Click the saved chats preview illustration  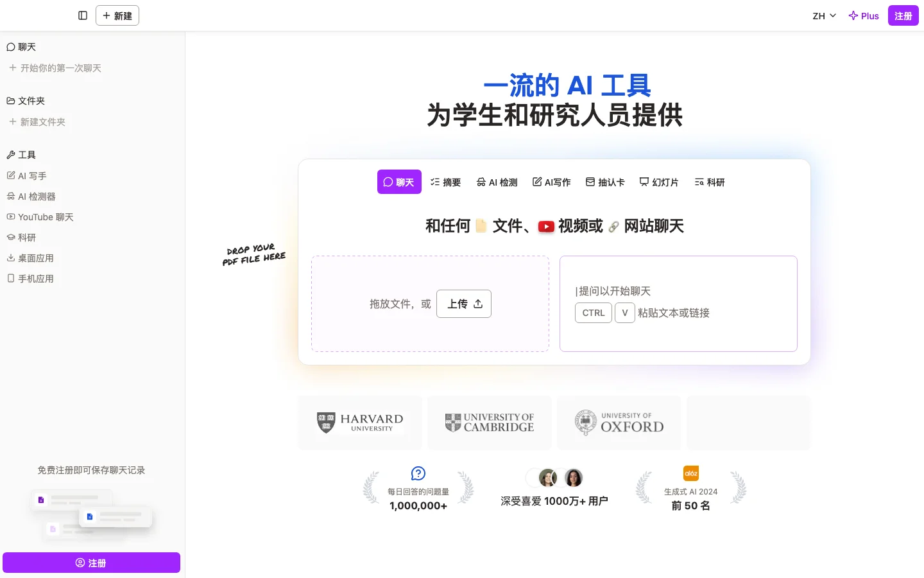coord(91,514)
